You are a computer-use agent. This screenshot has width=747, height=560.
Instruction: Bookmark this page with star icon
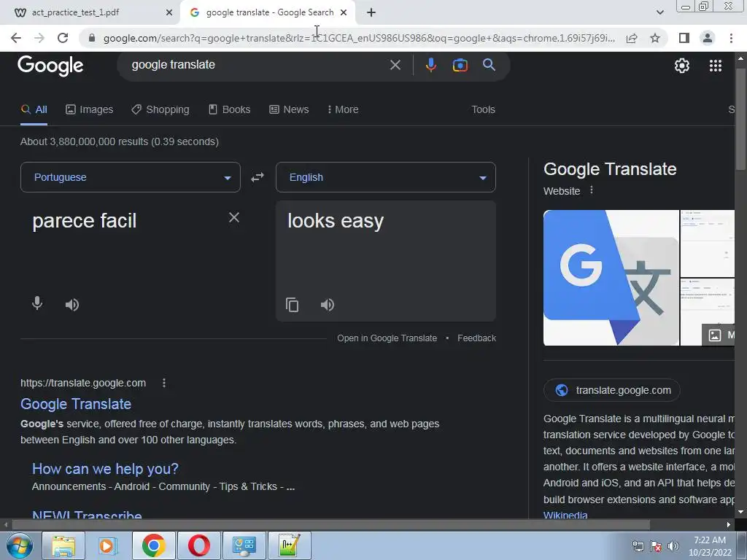(656, 38)
